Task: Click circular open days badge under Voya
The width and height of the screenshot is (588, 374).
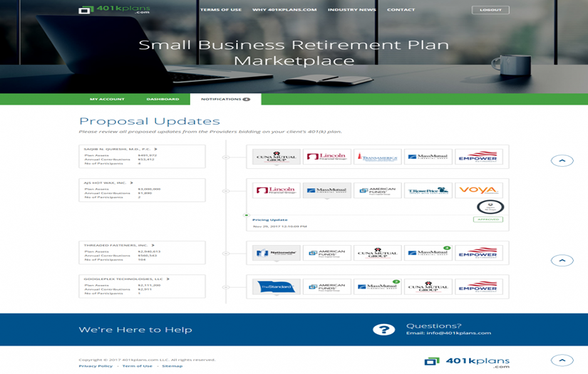Action: pyautogui.click(x=490, y=207)
